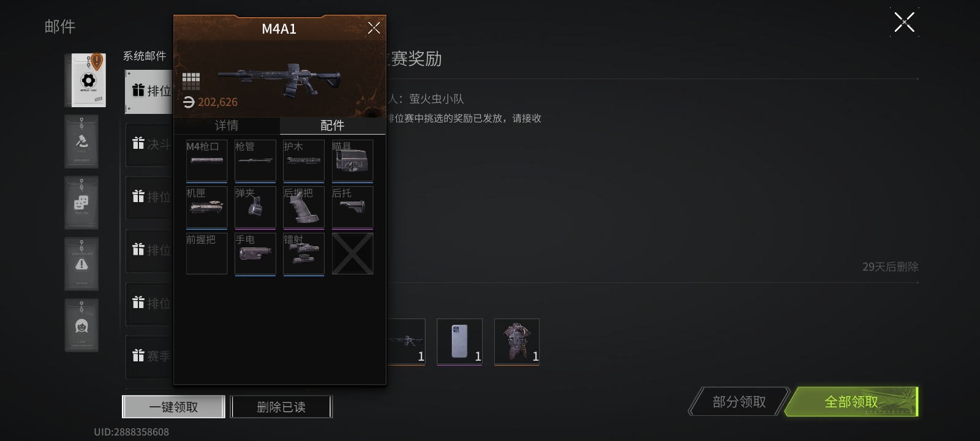Select the M4枪口 muzzle attachment slot

(206, 161)
